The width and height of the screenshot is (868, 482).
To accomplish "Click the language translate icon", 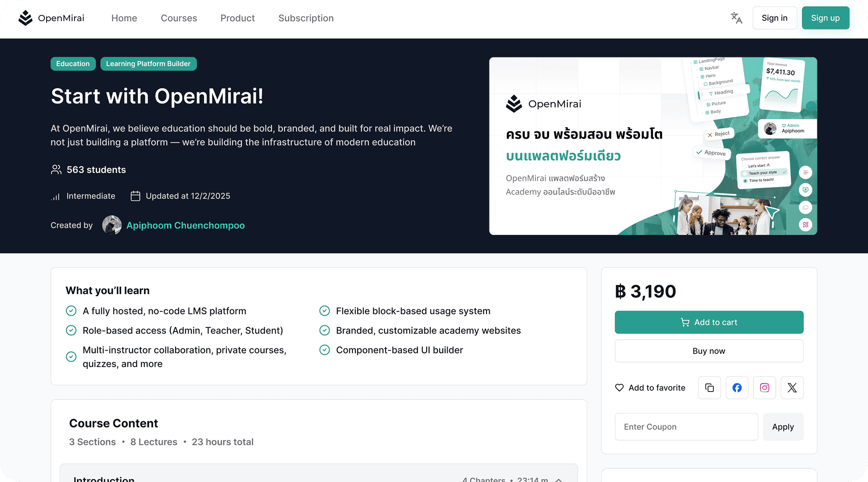I will (x=736, y=18).
